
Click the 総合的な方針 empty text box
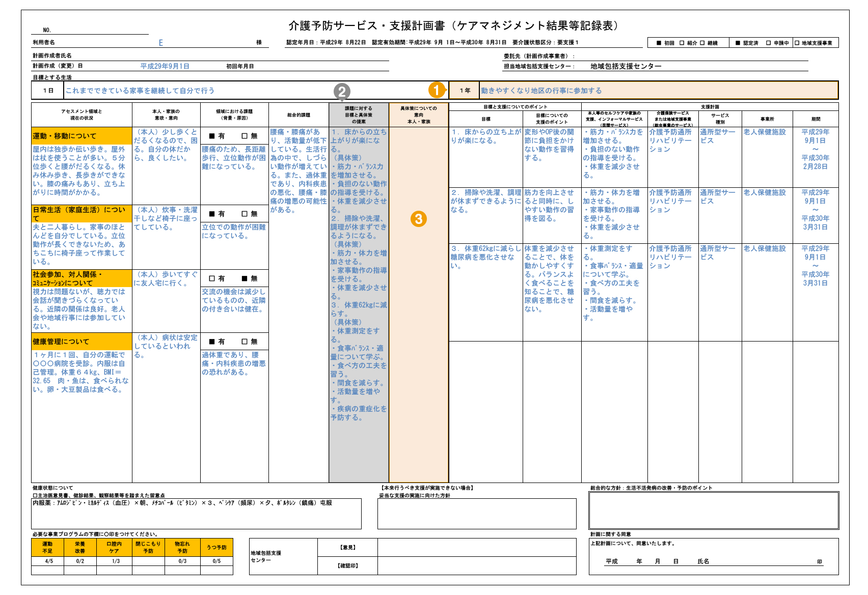click(x=714, y=512)
